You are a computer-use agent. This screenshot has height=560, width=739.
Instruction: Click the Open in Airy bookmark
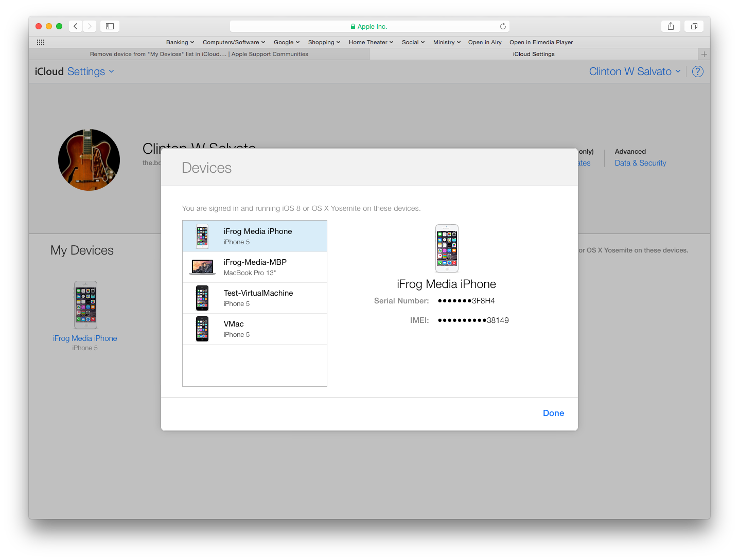pyautogui.click(x=485, y=42)
